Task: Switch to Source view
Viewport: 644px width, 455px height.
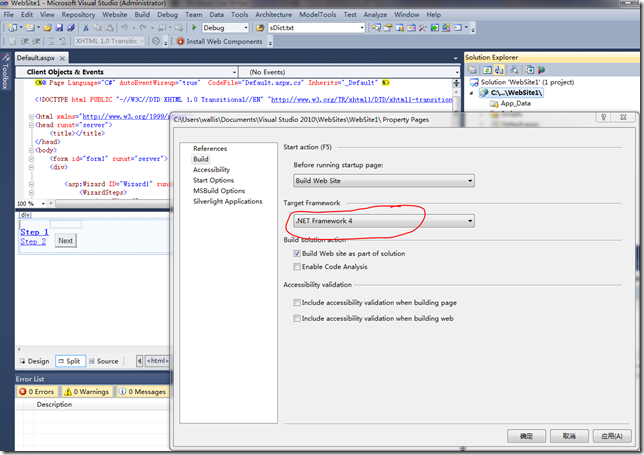Action: (x=104, y=361)
